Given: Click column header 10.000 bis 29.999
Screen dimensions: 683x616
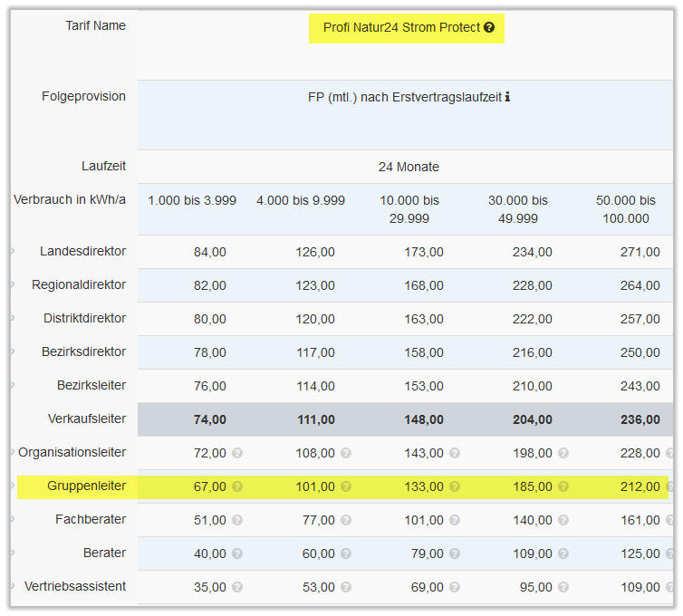Looking at the screenshot, I should click(409, 209).
